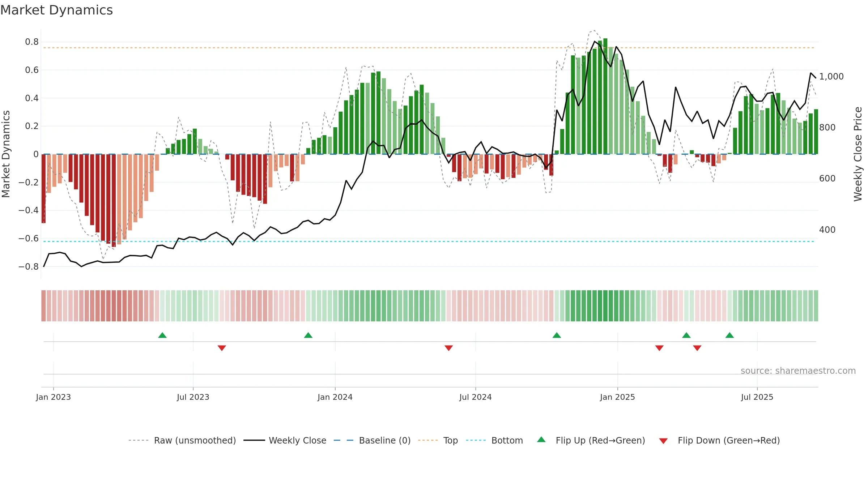Select the Flip Up marker near May 2023

[162, 335]
